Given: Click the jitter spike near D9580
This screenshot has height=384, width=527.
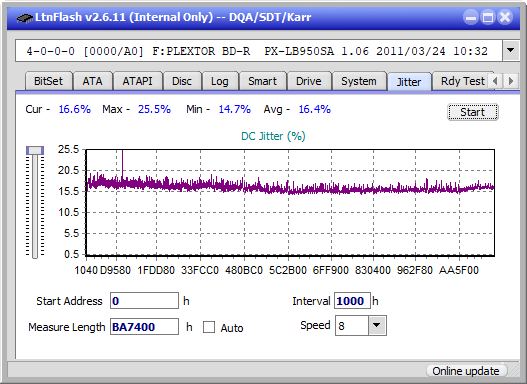Looking at the screenshot, I should click(122, 165).
